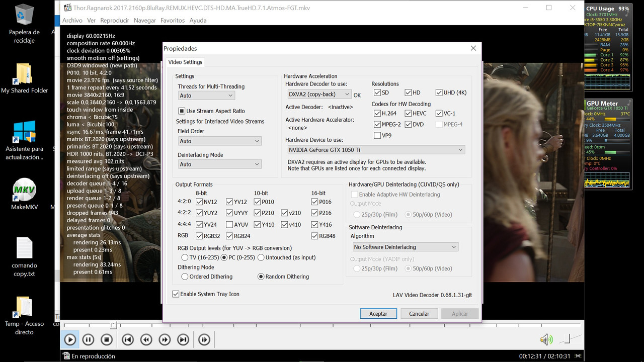Open the Navegar menu

145,21
